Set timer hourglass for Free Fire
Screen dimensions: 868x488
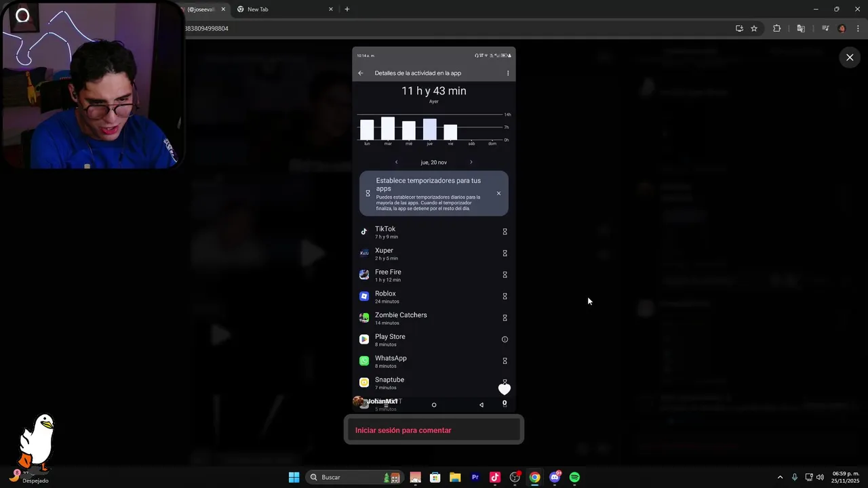(505, 275)
